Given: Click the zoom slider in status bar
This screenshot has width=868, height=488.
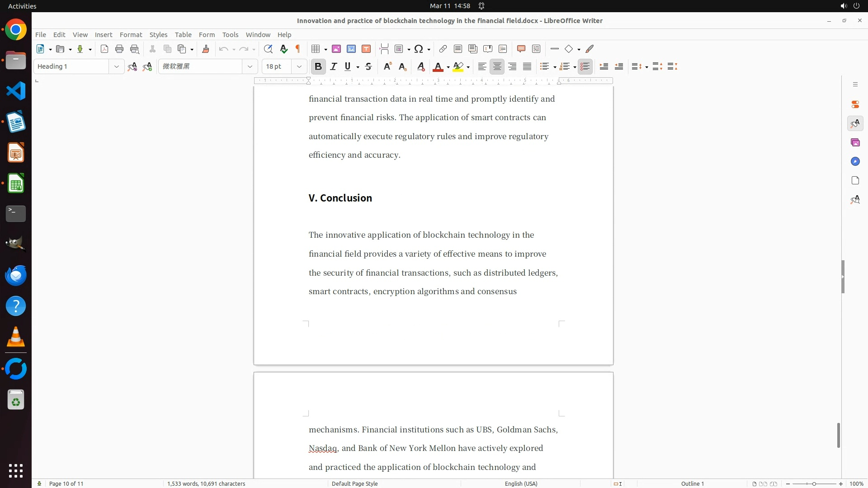Looking at the screenshot, I should 814,483.
